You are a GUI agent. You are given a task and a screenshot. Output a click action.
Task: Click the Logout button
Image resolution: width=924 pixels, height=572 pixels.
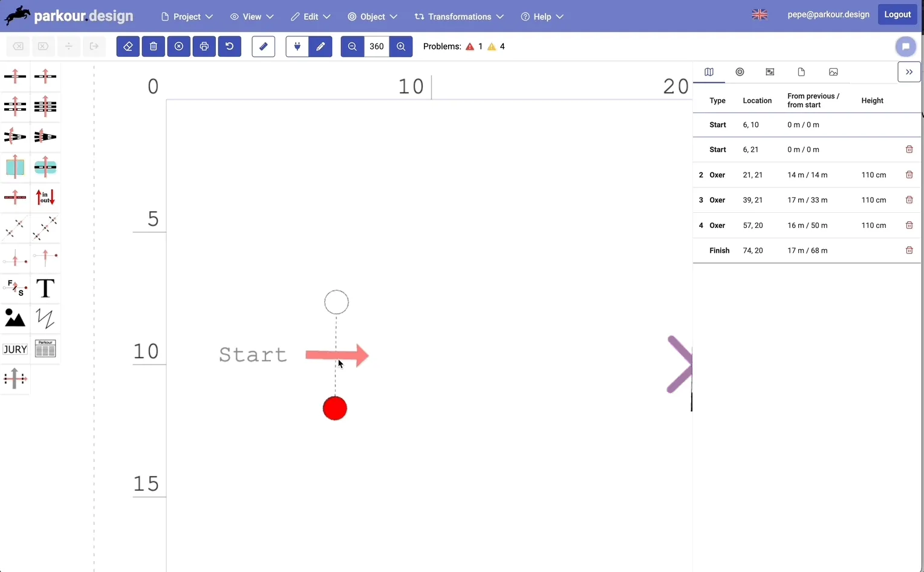pyautogui.click(x=897, y=15)
